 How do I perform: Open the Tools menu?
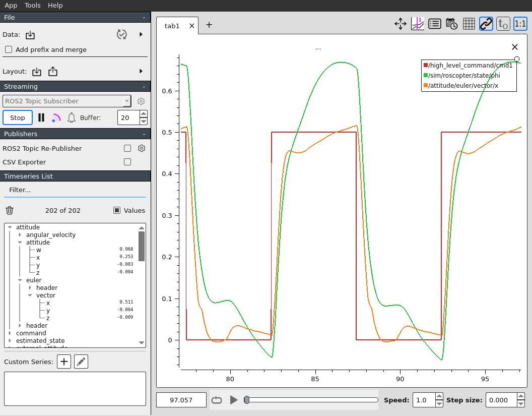(32, 5)
